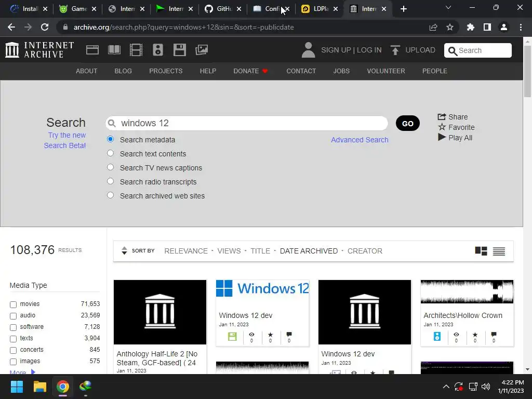Viewport: 532px width, 399px height.
Task: Click Play All results
Action: (455, 137)
